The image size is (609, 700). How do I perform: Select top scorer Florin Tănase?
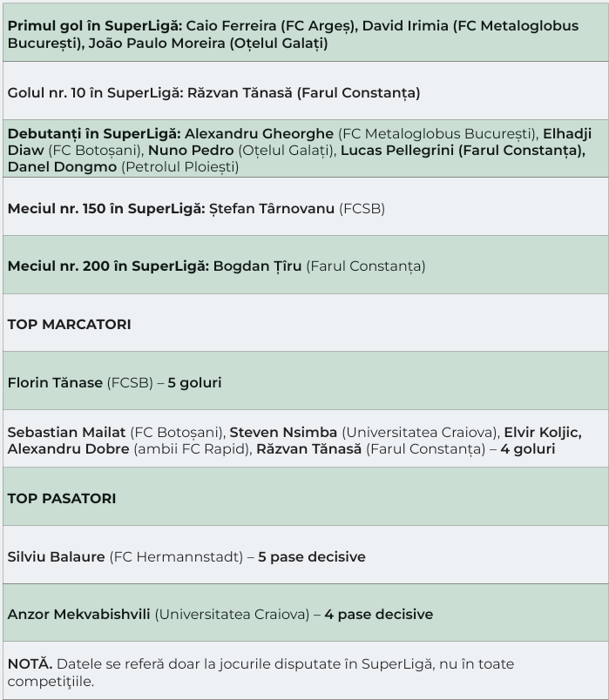[x=55, y=382]
